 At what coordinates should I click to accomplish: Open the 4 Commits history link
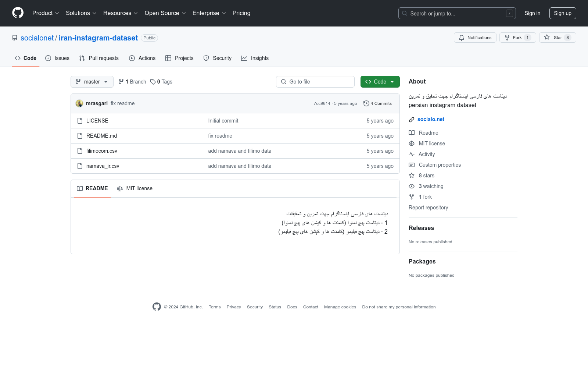[x=377, y=103]
